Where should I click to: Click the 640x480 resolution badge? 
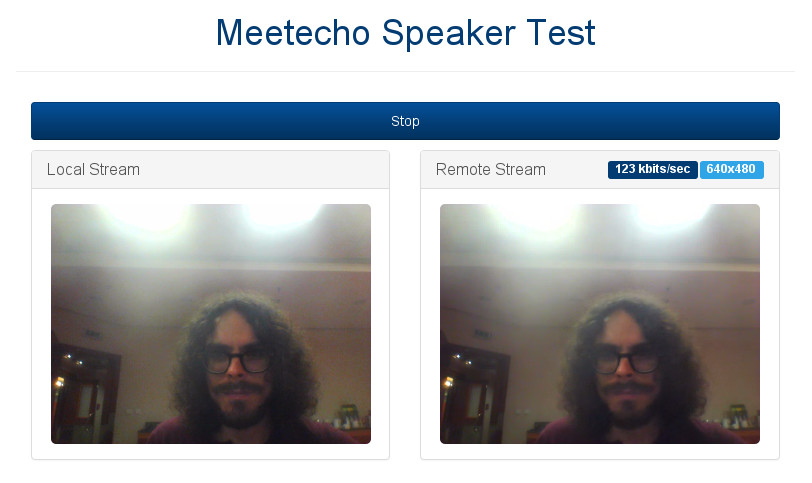tap(731, 169)
